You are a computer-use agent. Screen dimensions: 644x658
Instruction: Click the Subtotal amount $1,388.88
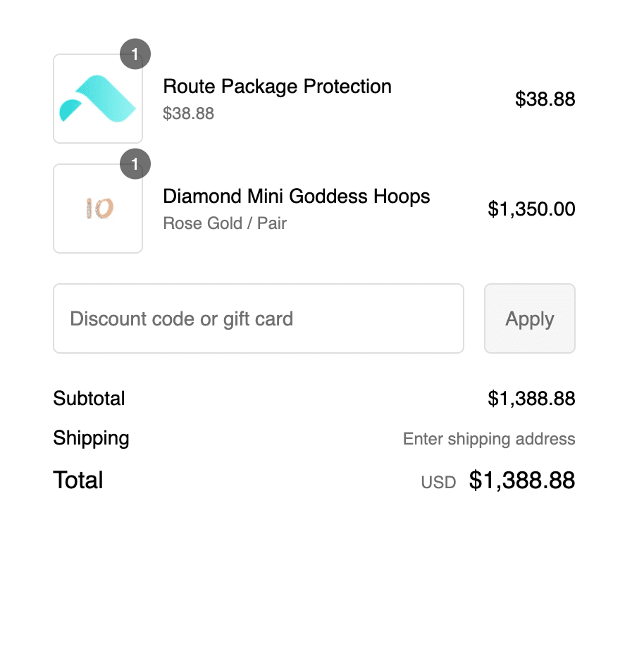pos(531,398)
